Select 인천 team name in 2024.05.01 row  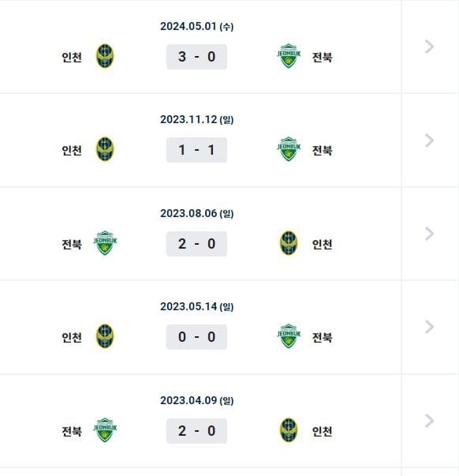pos(72,57)
